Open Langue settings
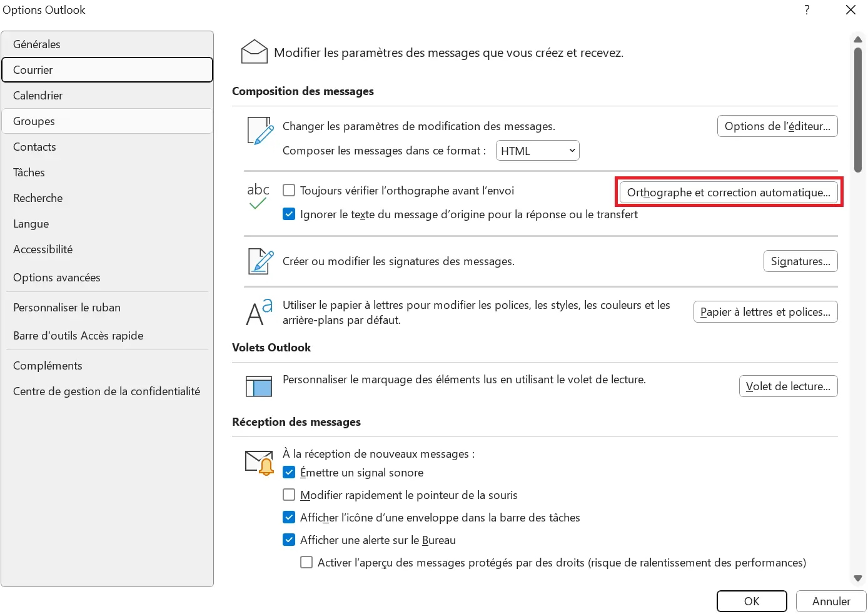The height and width of the screenshot is (614, 868). [108, 224]
